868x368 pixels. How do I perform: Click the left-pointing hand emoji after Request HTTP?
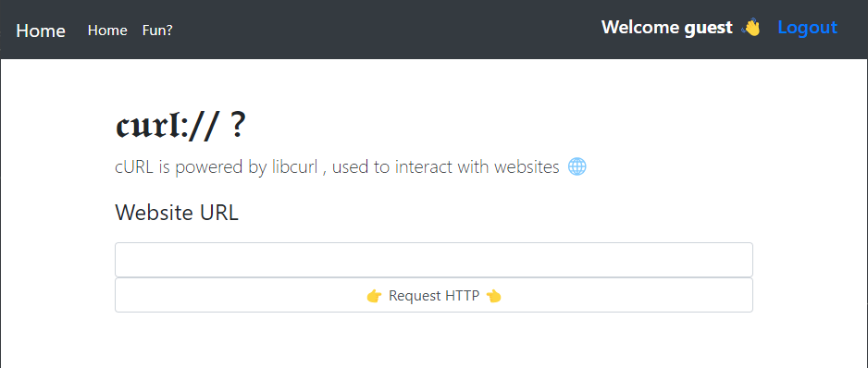click(x=494, y=296)
